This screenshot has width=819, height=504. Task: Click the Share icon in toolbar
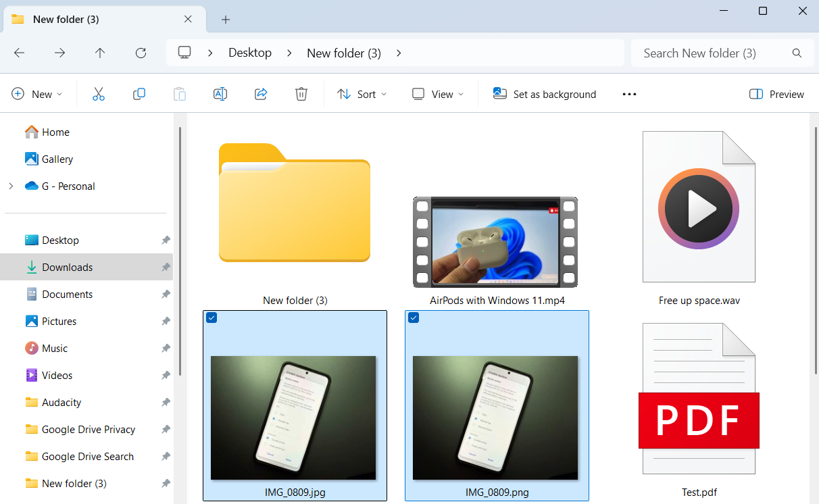coord(261,94)
